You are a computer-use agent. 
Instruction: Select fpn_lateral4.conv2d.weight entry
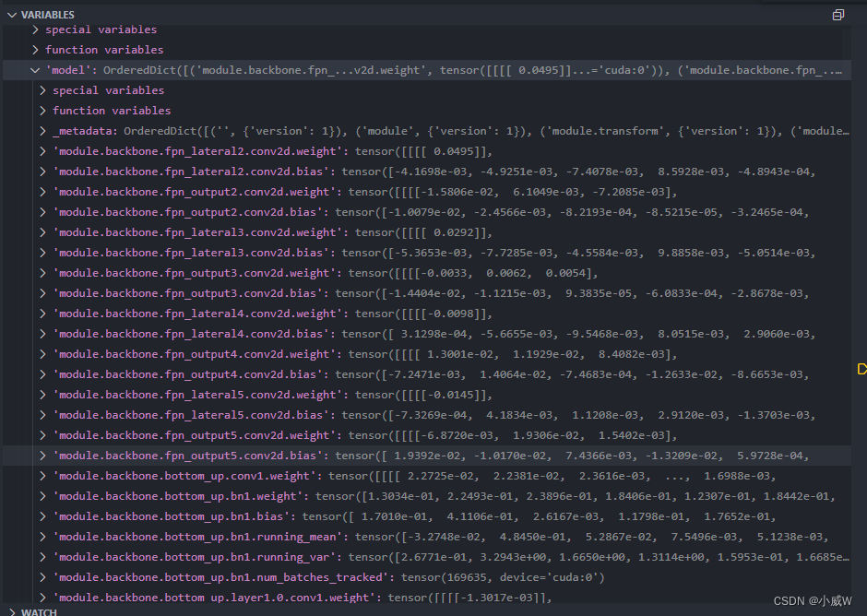click(426, 314)
